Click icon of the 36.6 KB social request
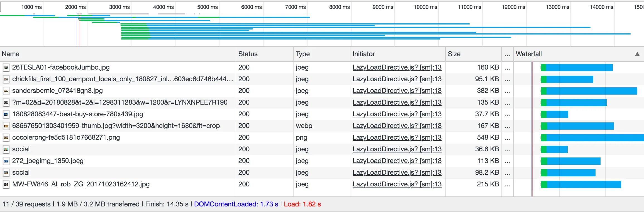The image size is (644, 212). [6, 149]
